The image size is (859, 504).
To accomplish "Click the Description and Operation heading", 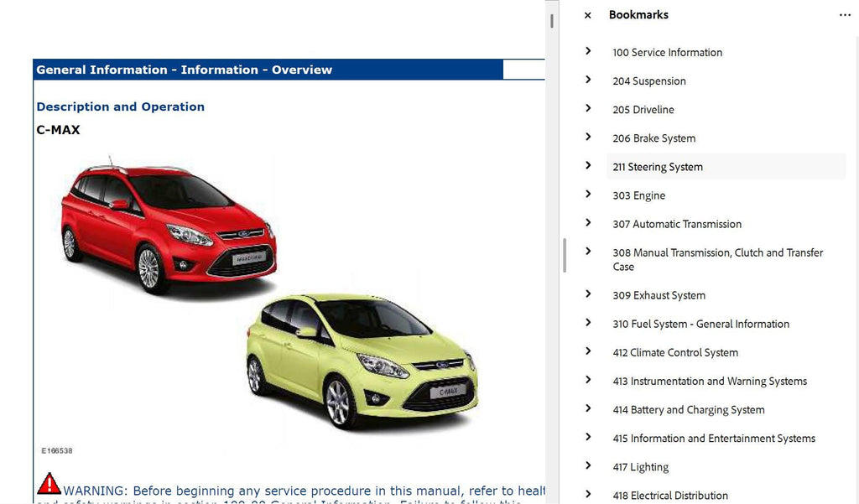I will pos(121,107).
